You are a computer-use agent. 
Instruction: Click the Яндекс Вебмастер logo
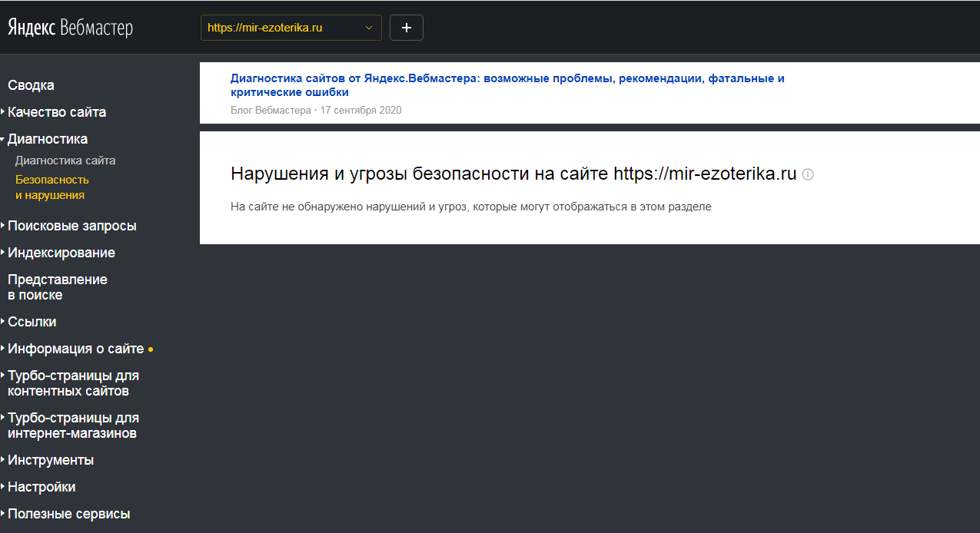(x=71, y=28)
